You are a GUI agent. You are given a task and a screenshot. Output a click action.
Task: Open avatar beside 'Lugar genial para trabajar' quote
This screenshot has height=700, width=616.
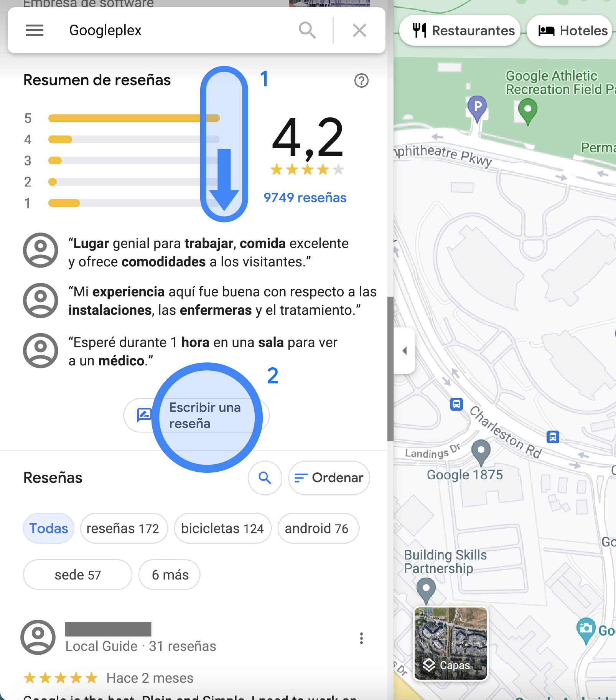coord(41,250)
